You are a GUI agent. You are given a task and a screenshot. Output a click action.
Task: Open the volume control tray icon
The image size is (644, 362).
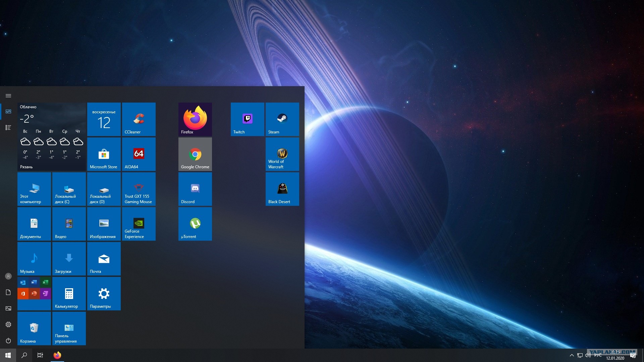(x=588, y=355)
